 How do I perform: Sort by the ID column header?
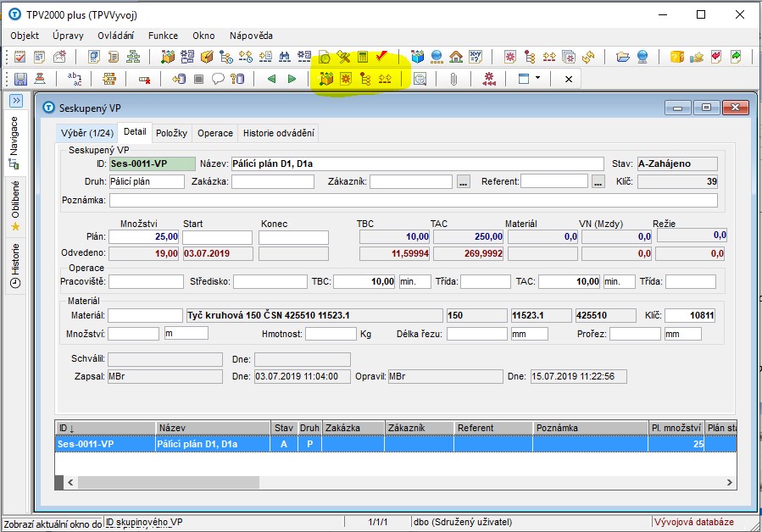(105, 428)
